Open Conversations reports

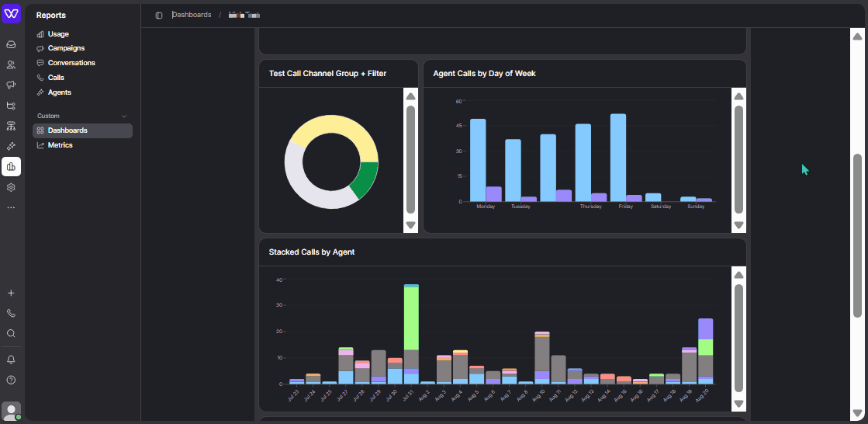pos(66,63)
